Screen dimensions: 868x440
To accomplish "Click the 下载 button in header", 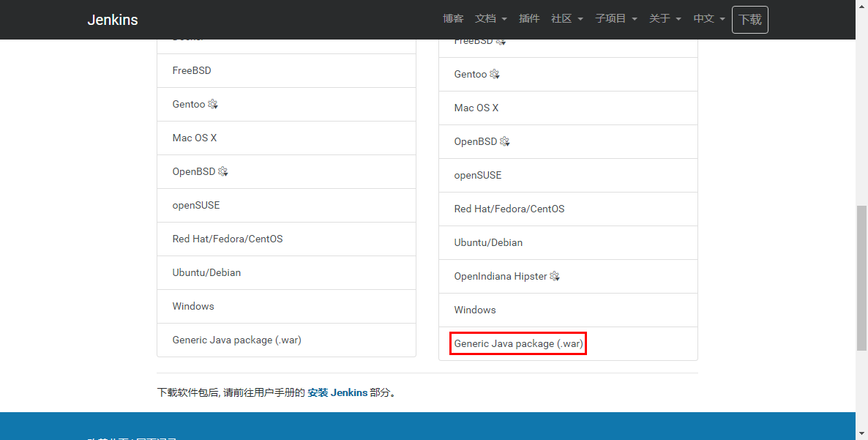I will [x=750, y=19].
